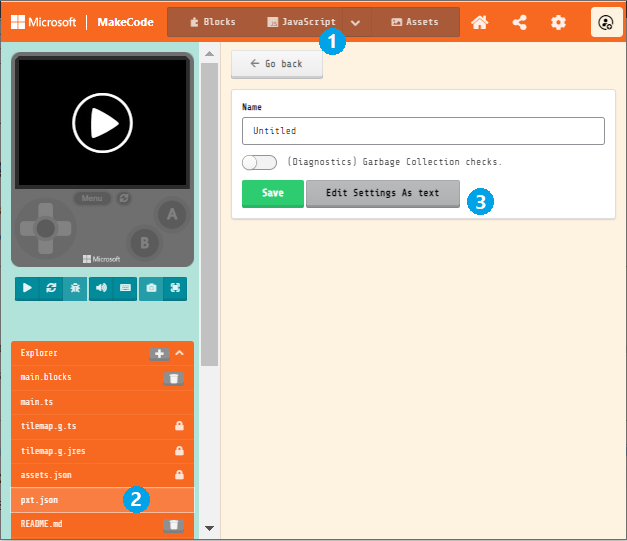This screenshot has height=541, width=627.
Task: Delete main.blocks with its trash icon
Action: coord(174,378)
